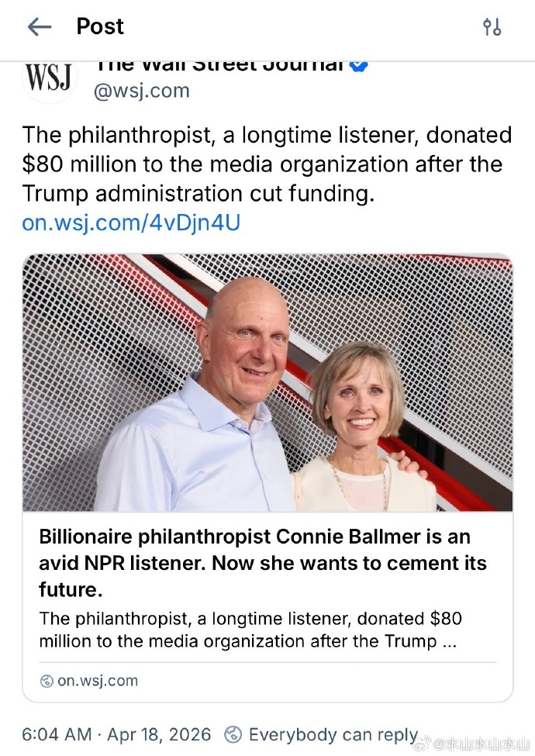Screen dimensions: 535x756
Task: Go back using the arrow icon
Action: (x=39, y=27)
